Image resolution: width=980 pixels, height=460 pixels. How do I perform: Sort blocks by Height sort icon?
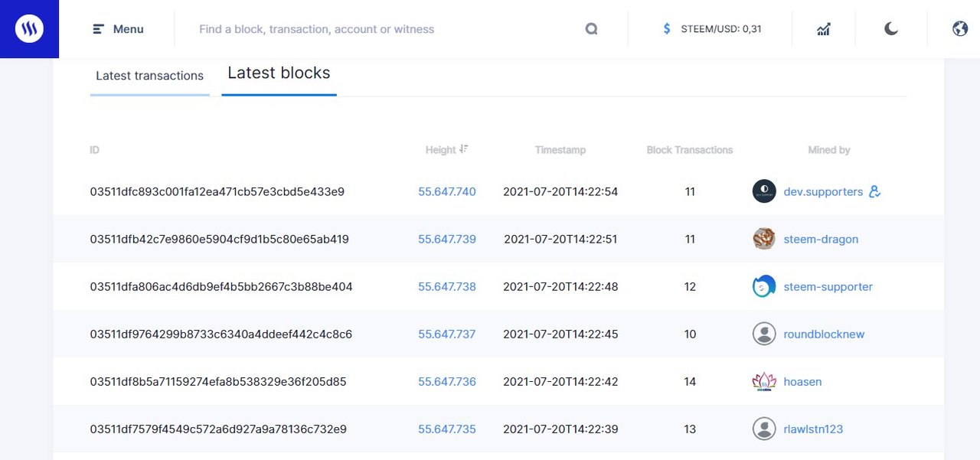click(464, 149)
